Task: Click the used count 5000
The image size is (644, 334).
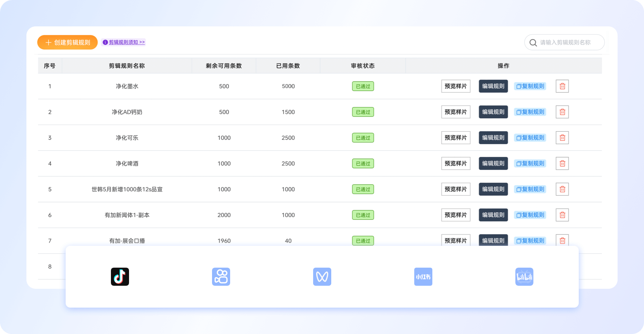Action: click(288, 86)
